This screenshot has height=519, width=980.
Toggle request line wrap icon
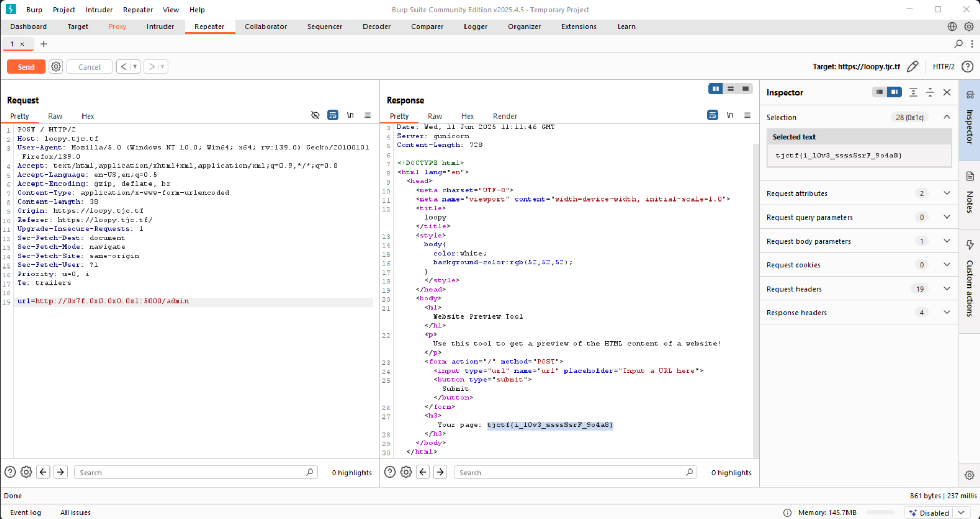pyautogui.click(x=333, y=115)
